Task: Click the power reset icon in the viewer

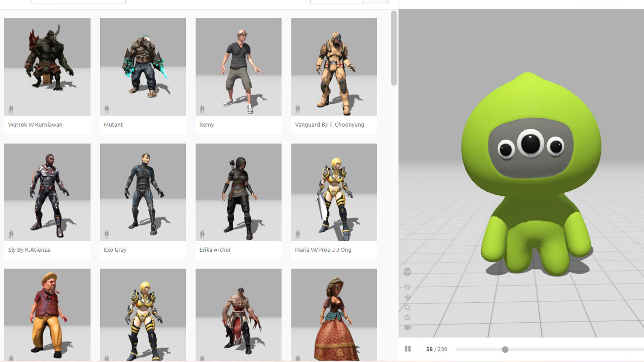Action: coord(408,317)
